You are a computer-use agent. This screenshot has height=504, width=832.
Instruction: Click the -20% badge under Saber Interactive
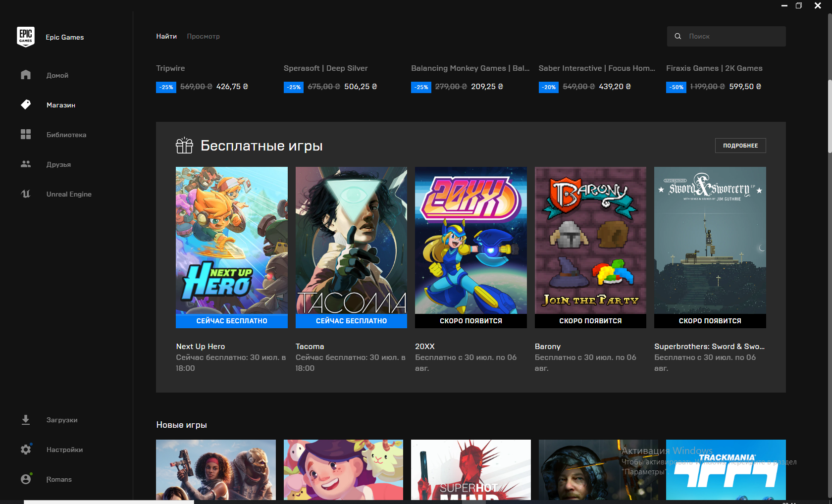(x=549, y=87)
